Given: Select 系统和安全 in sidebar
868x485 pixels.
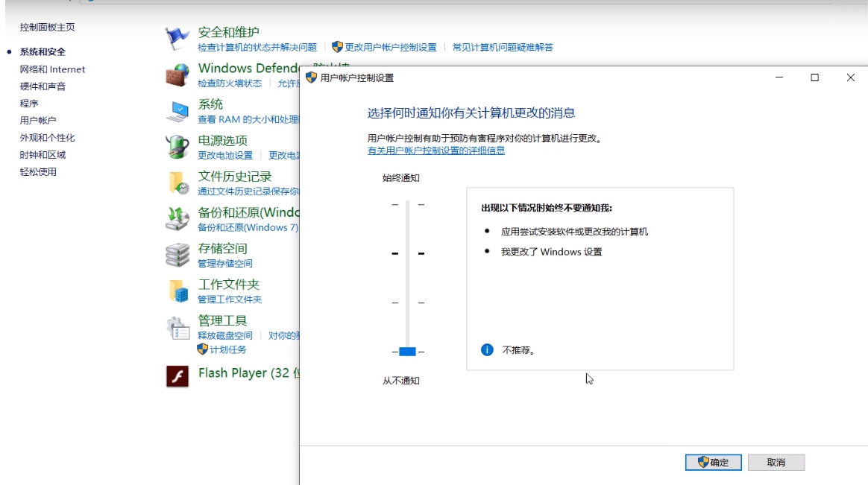Looking at the screenshot, I should pyautogui.click(x=43, y=51).
